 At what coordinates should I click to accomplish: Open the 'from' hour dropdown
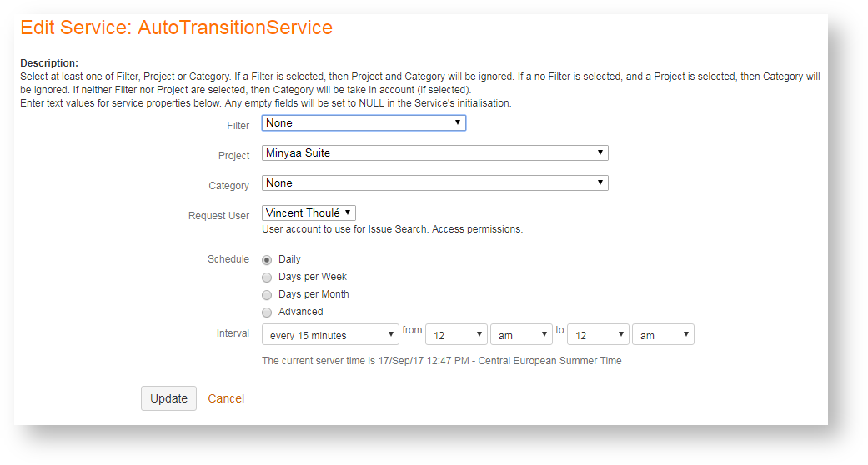click(x=456, y=335)
